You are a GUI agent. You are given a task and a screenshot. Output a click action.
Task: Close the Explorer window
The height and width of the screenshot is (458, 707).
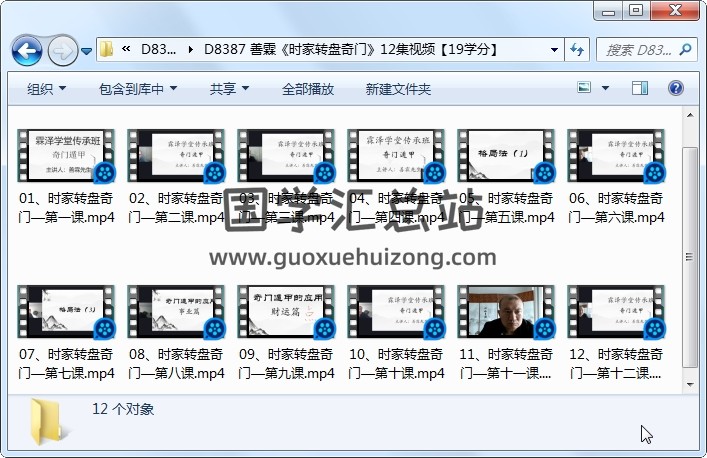(675, 11)
